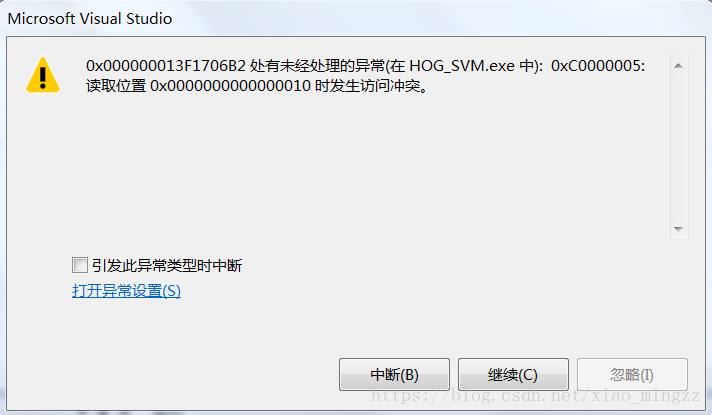Click the Microsoft Visual Studio title bar
Image resolution: width=712 pixels, height=415 pixels.
tap(356, 18)
